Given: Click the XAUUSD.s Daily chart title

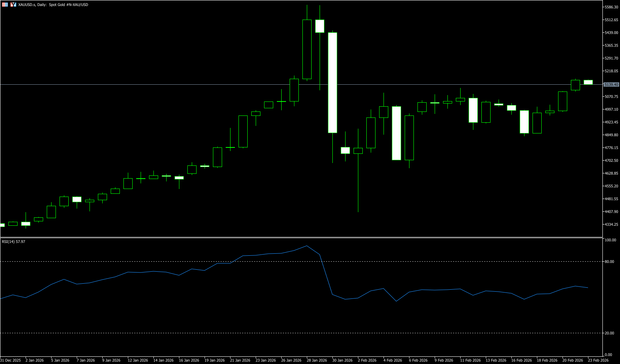Looking at the screenshot, I should click(x=53, y=5).
